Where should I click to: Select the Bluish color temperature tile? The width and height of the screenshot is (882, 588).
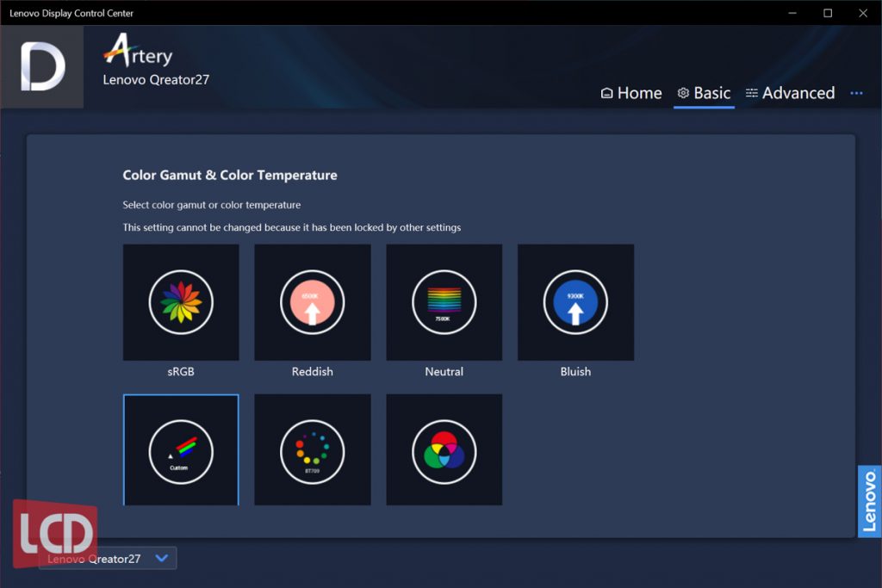point(575,302)
